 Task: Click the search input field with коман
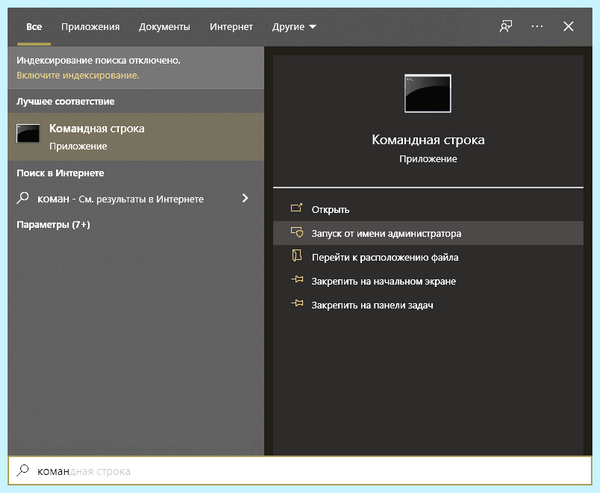300,471
